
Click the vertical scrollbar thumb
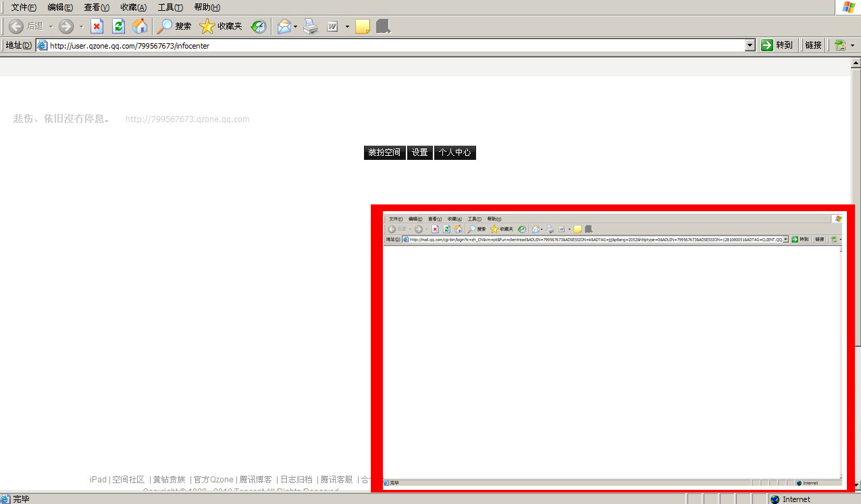point(856,207)
